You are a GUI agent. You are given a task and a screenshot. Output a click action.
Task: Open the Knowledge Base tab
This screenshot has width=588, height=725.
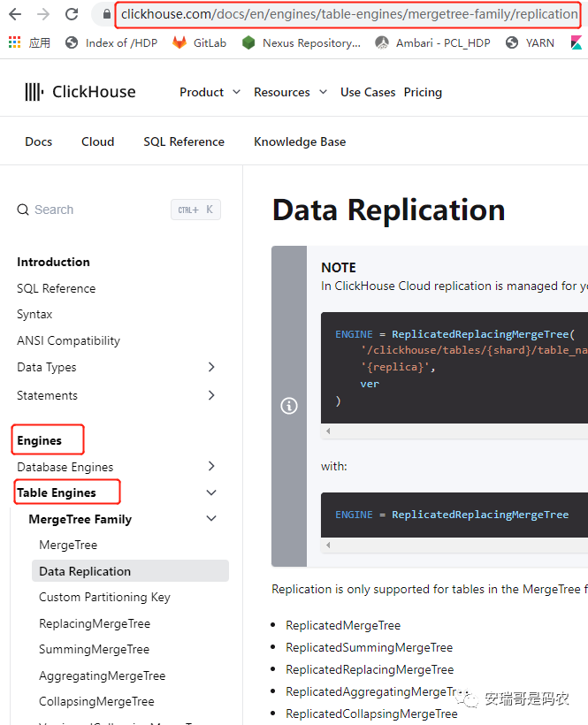[x=300, y=141]
